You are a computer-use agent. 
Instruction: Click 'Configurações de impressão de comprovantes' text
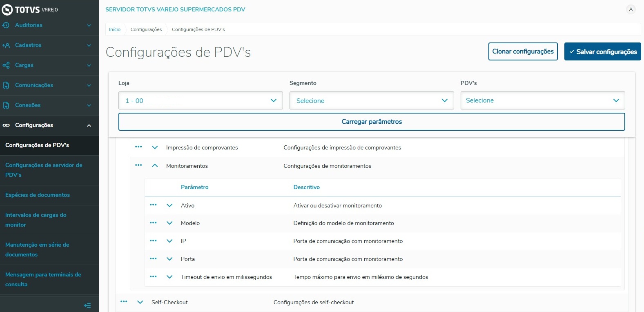coord(342,147)
